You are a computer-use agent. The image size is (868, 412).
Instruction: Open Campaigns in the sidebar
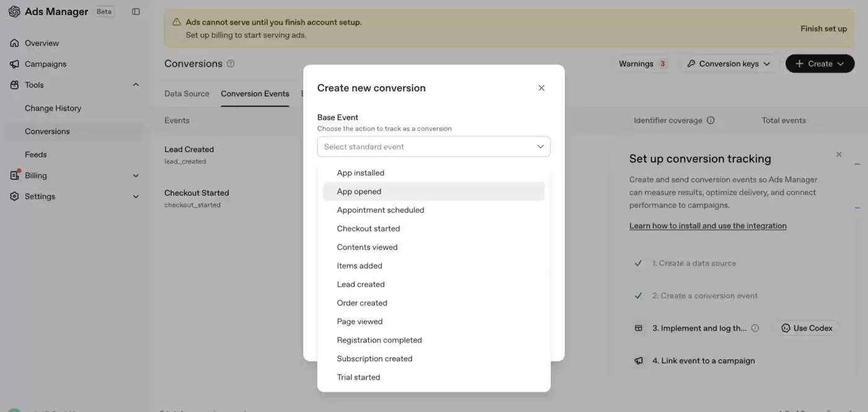point(45,64)
